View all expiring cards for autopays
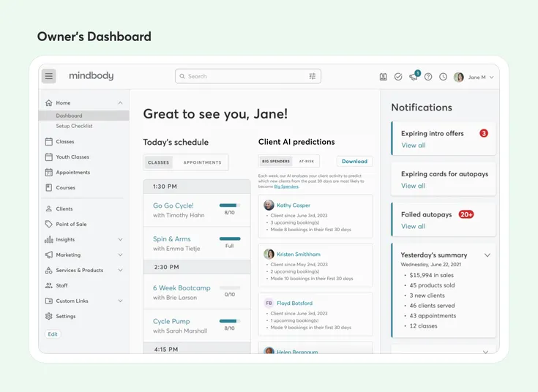This screenshot has width=538, height=392. [x=414, y=186]
